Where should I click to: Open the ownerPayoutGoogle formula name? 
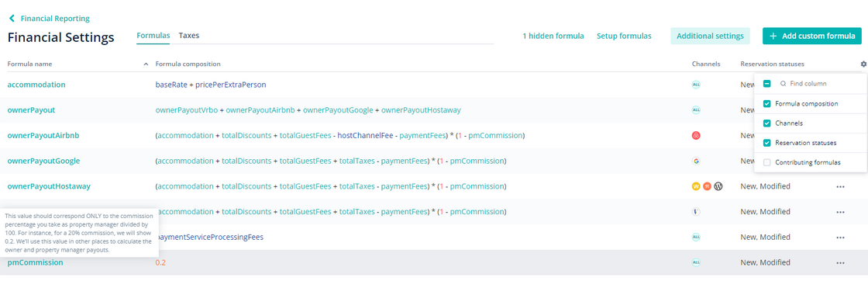tap(43, 161)
